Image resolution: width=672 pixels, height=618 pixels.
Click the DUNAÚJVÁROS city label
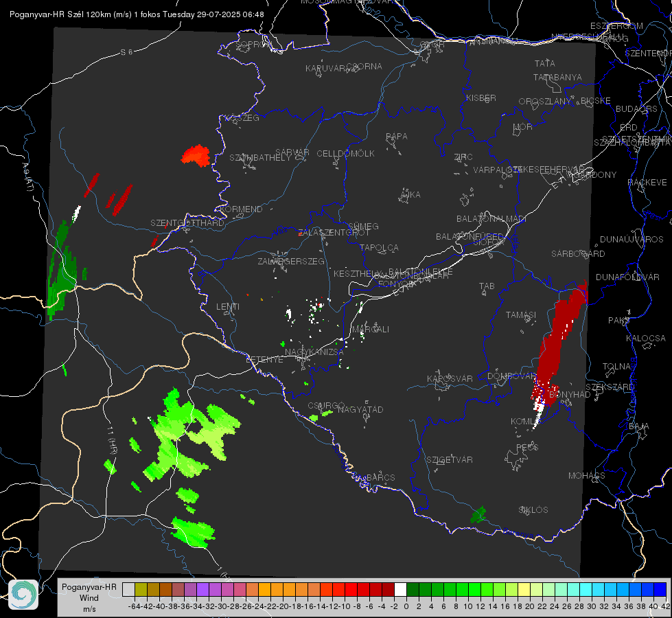point(632,240)
